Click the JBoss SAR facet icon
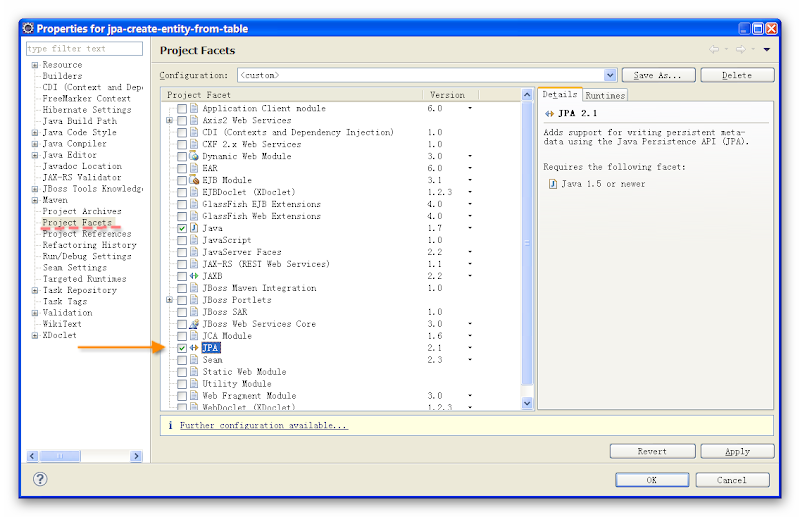This screenshot has width=800, height=517. [x=194, y=312]
